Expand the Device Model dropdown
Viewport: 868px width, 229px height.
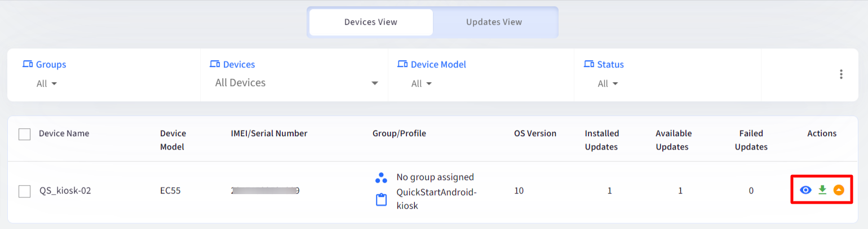[x=422, y=84]
